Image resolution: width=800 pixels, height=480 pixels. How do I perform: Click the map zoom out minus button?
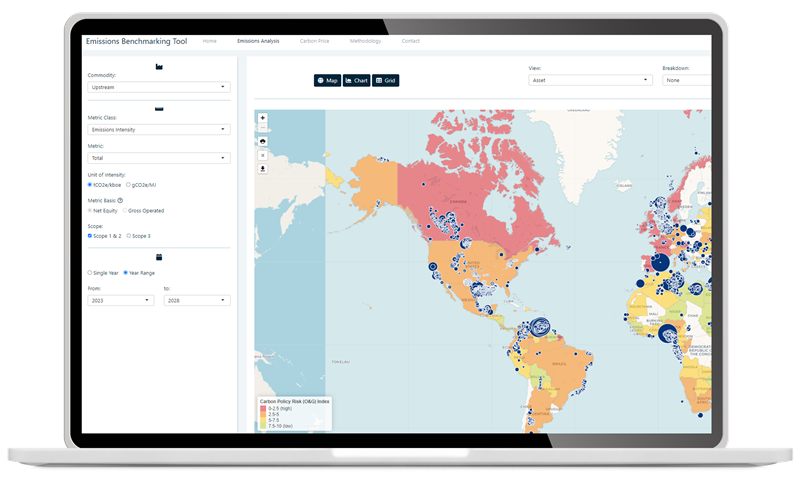click(x=262, y=128)
